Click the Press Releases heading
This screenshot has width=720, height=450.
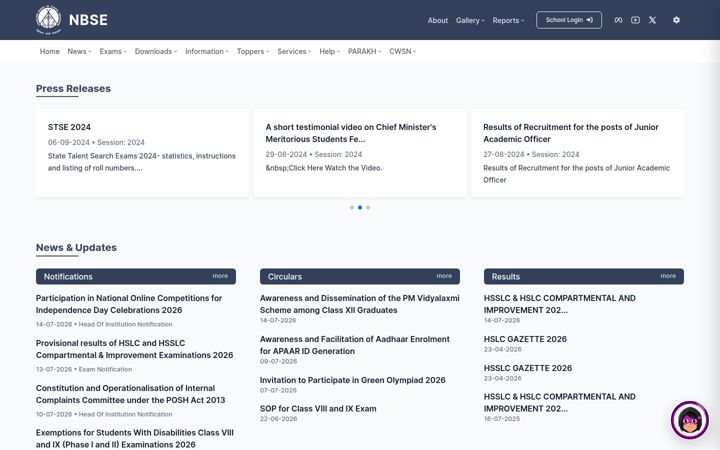point(73,89)
